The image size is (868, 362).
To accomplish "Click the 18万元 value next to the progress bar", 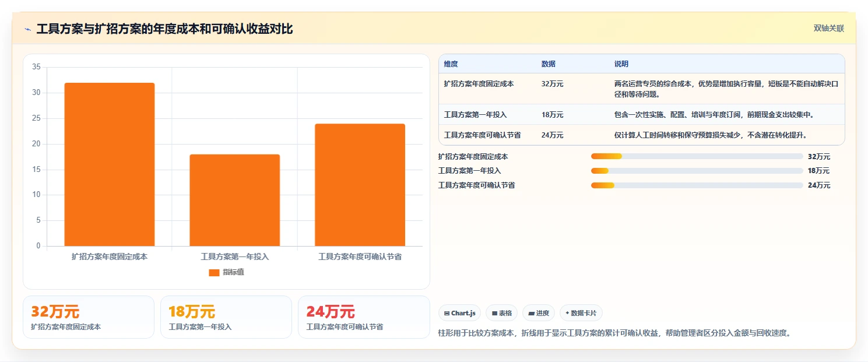I will [818, 171].
